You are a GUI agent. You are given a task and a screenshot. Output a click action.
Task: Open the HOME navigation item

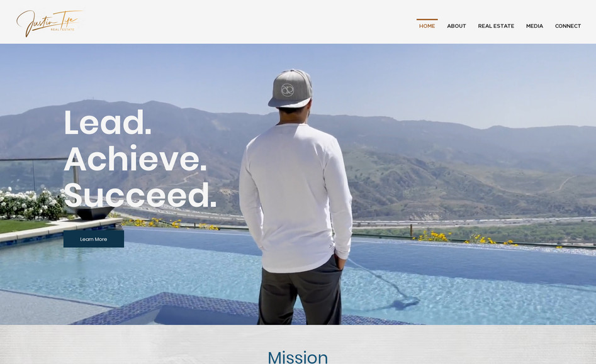(x=427, y=26)
